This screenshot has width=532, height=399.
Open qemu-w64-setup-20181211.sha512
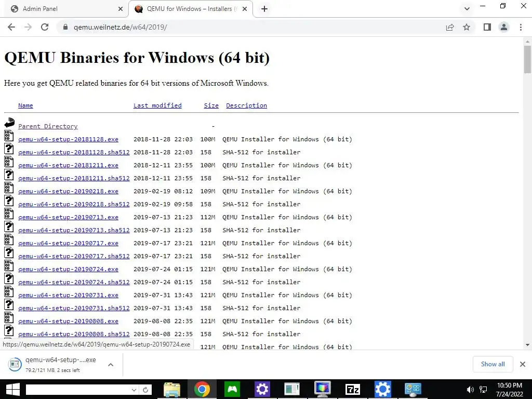[x=74, y=178]
